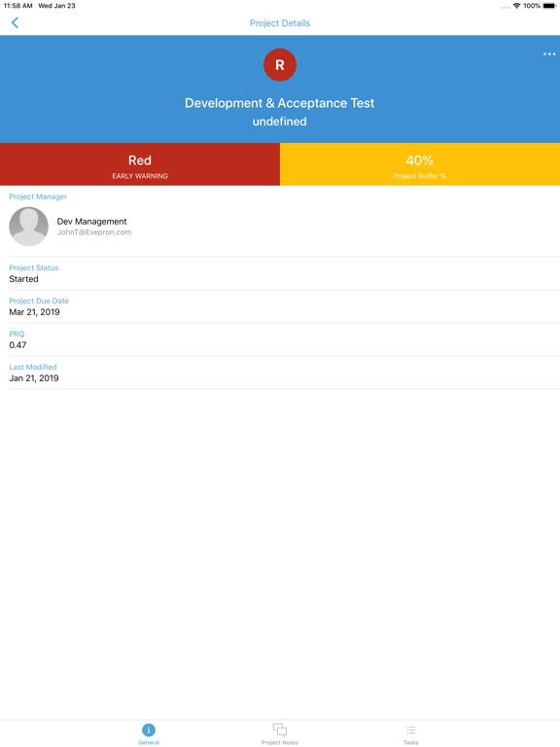Tap the 'undefined' subtitle text
This screenshot has height=747, width=560.
point(280,122)
